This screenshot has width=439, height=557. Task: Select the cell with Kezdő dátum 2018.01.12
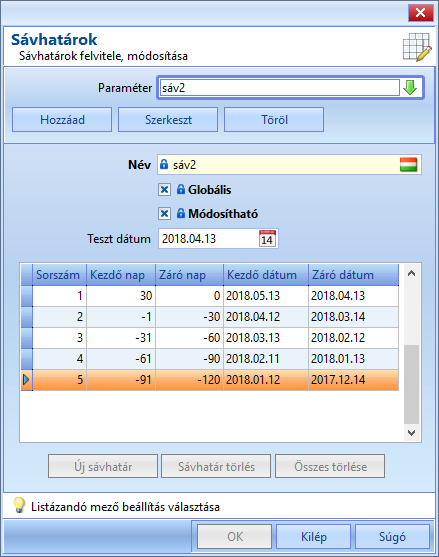pyautogui.click(x=266, y=380)
